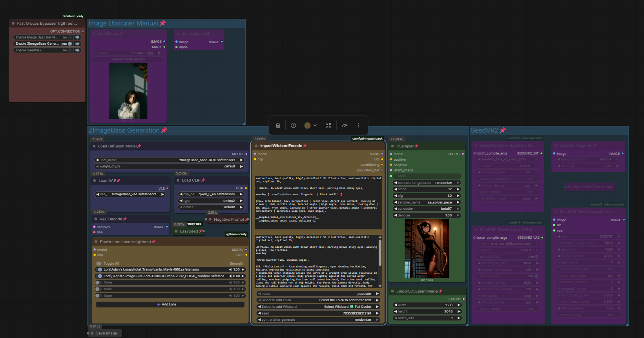644x338 pixels.
Task: Open node color dropdown chevron
Action: coord(315,125)
